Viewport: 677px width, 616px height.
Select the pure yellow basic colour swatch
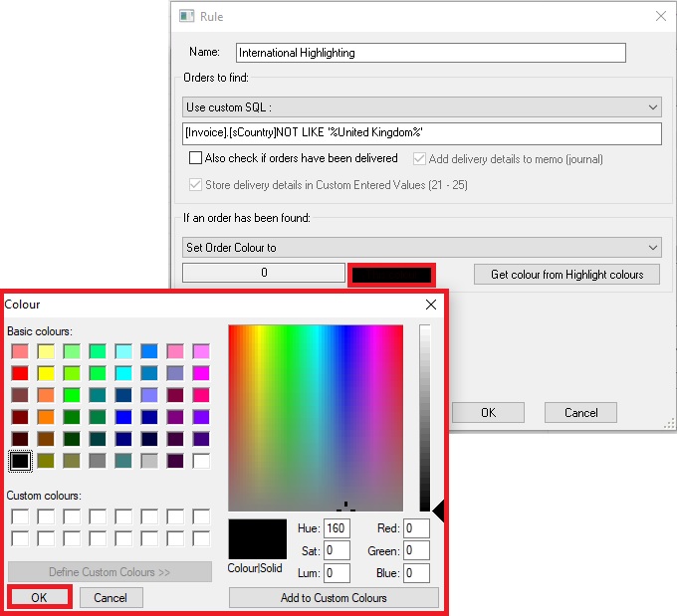click(46, 373)
